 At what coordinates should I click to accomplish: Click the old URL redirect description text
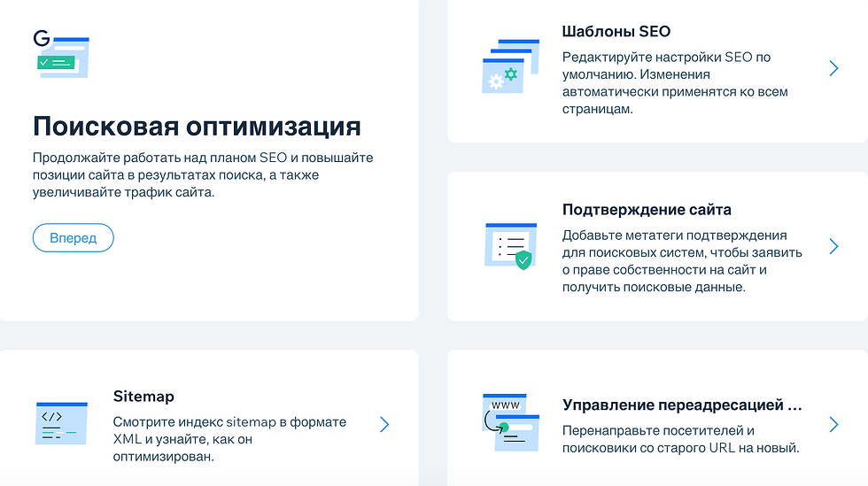click(680, 439)
